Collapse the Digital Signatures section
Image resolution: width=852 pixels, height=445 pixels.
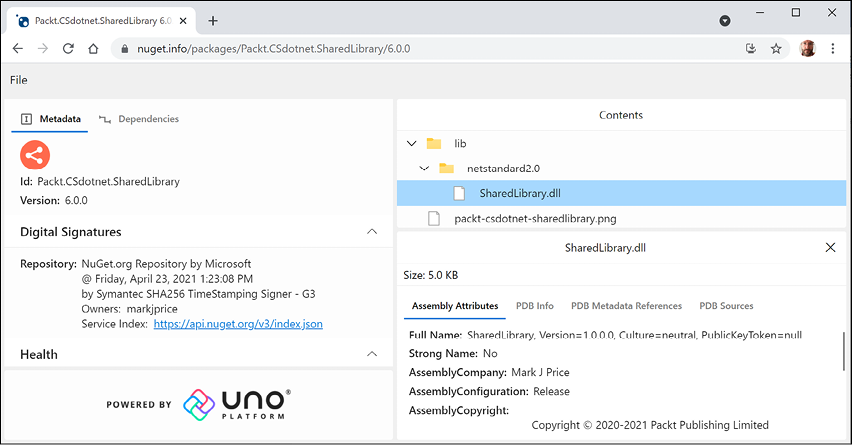372,232
